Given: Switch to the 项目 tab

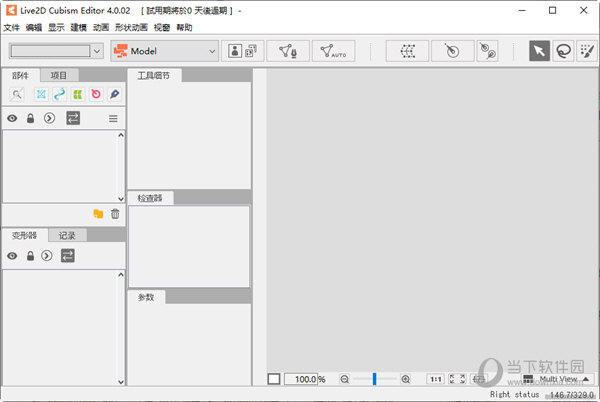Looking at the screenshot, I should (x=59, y=75).
